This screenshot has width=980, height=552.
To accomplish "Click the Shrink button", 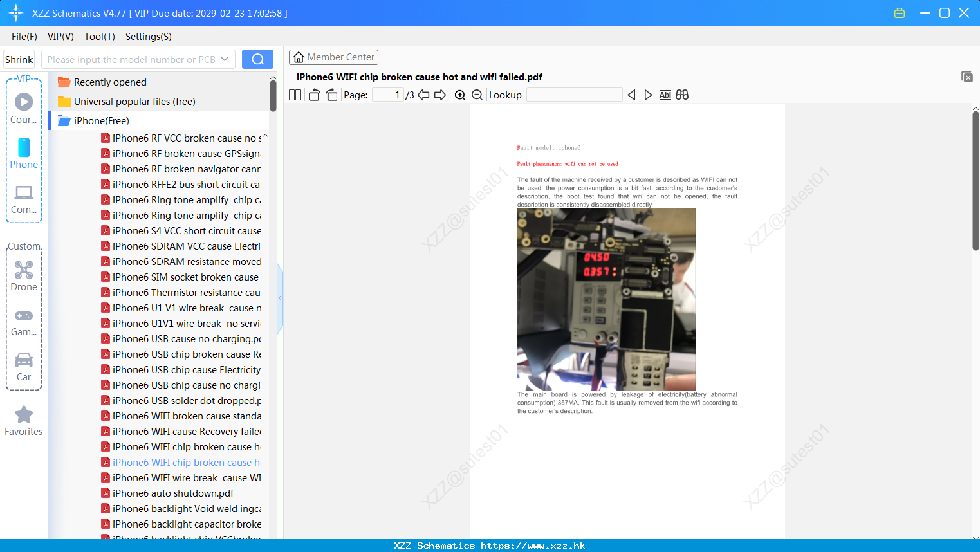I will point(19,59).
